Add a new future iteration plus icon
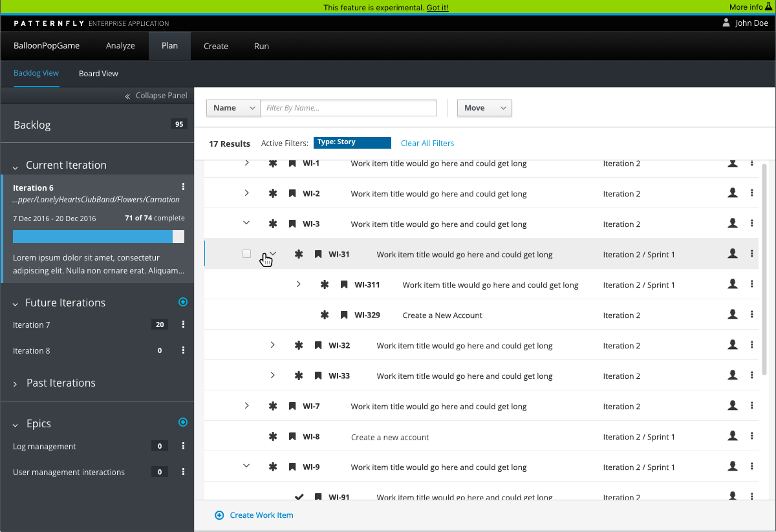776x532 pixels. pos(183,302)
